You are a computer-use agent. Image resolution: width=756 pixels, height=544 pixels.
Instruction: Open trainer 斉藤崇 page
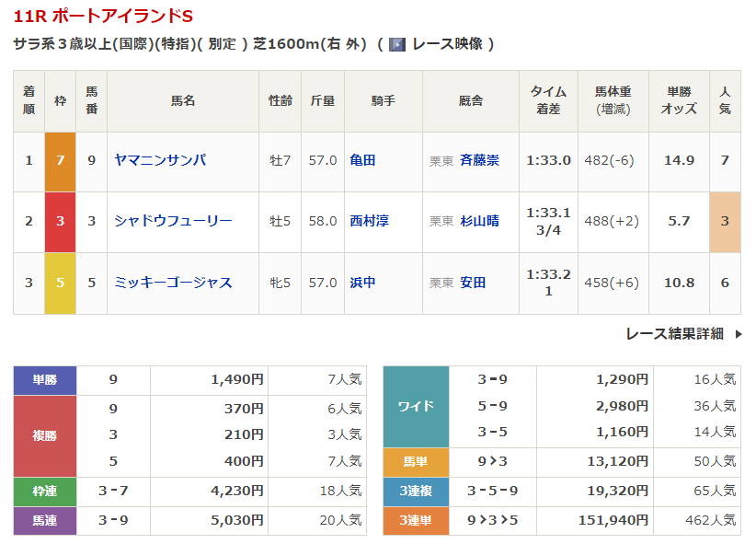[479, 160]
